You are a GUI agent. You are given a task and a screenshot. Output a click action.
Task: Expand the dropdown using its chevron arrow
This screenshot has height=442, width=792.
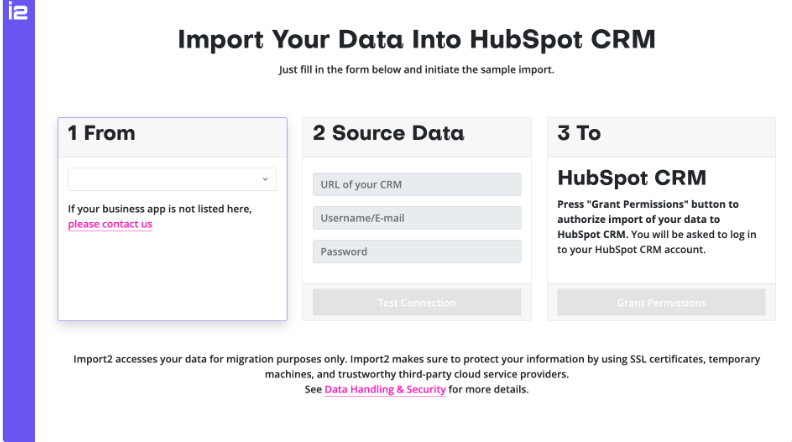[265, 179]
